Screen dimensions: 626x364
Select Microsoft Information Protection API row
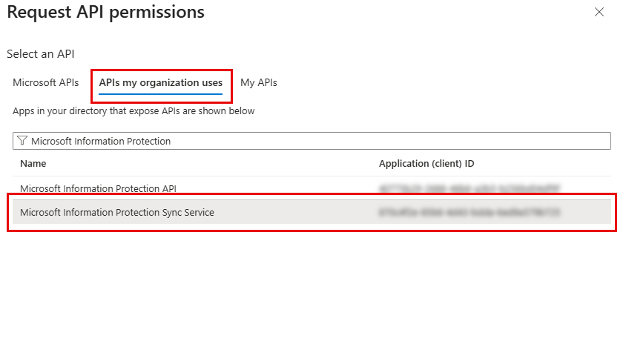98,188
